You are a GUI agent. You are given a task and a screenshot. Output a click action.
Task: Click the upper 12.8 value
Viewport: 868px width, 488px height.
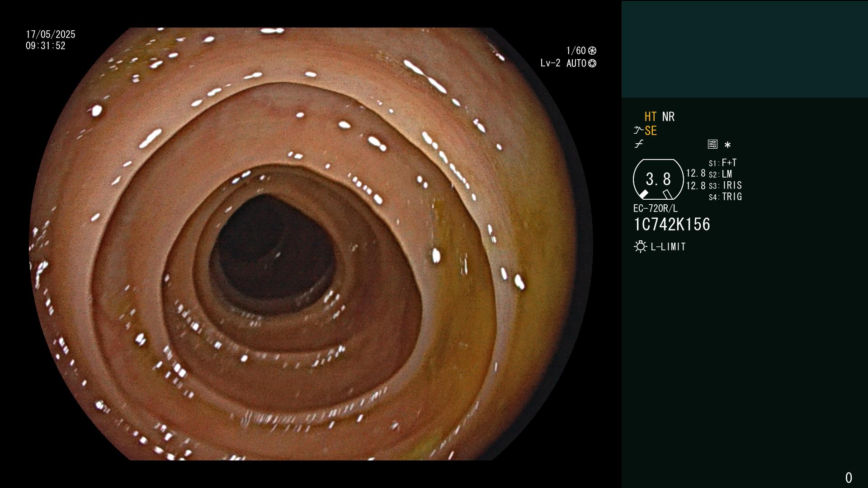point(696,174)
